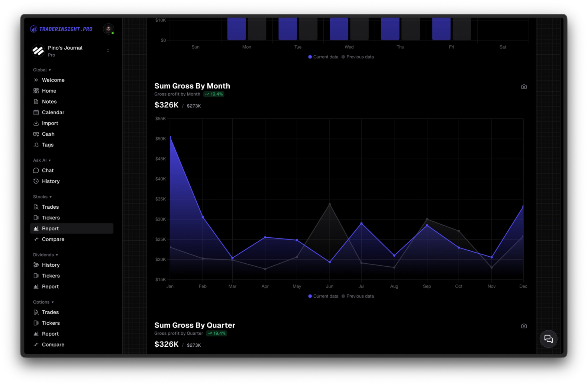Open the Notes page icon
588x385 pixels.
pos(36,102)
